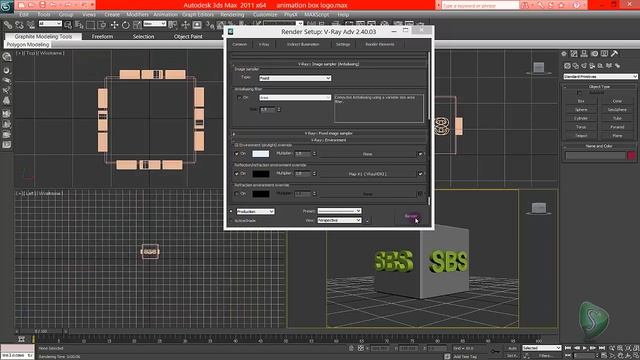Toggle Reflection/refraction environment override On checkbox

pos(237,173)
